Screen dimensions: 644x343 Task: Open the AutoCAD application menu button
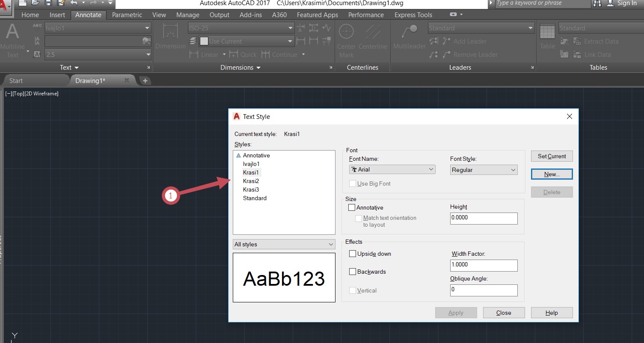tap(6, 7)
